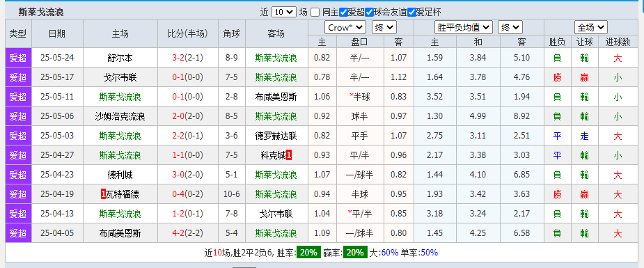Screen dimensions: 644x268
Task: Click the 贏 handicap result on 25-05-17
Action: (584, 77)
